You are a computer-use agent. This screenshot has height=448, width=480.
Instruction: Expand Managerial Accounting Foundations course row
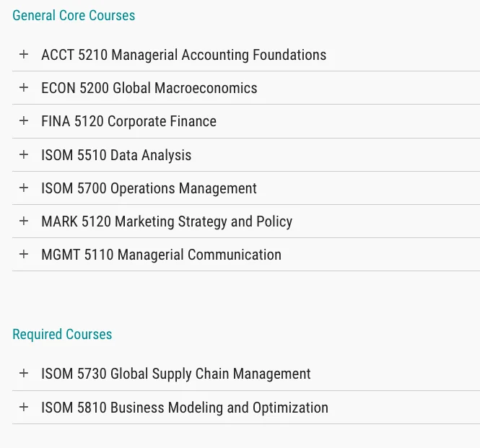[183, 55]
